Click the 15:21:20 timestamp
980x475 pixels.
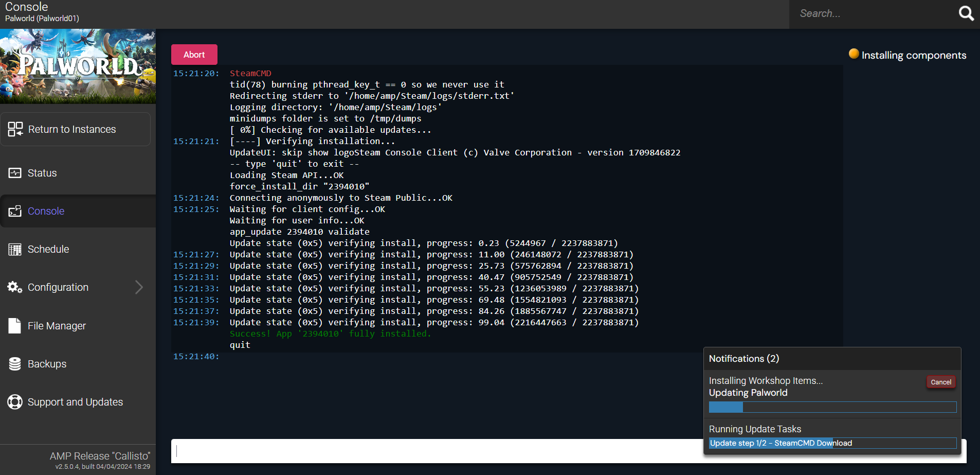(x=196, y=73)
